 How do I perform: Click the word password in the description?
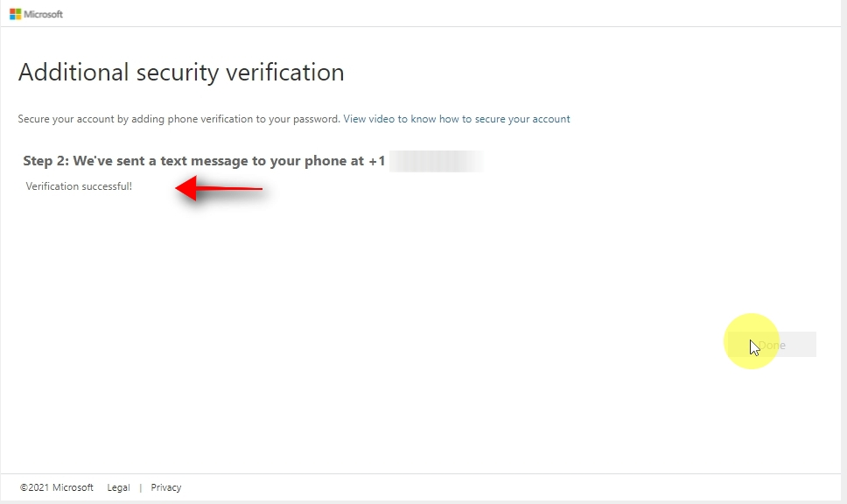coord(316,119)
